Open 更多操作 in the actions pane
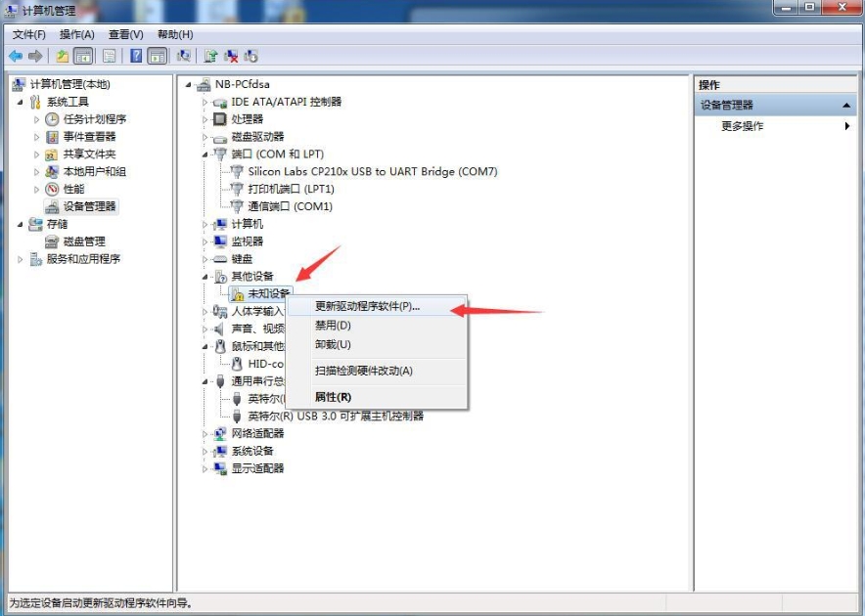The width and height of the screenshot is (865, 616). click(743, 126)
